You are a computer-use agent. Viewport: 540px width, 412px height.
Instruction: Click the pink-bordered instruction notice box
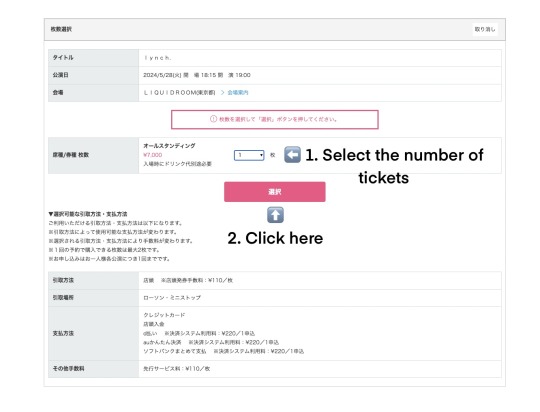coord(275,120)
